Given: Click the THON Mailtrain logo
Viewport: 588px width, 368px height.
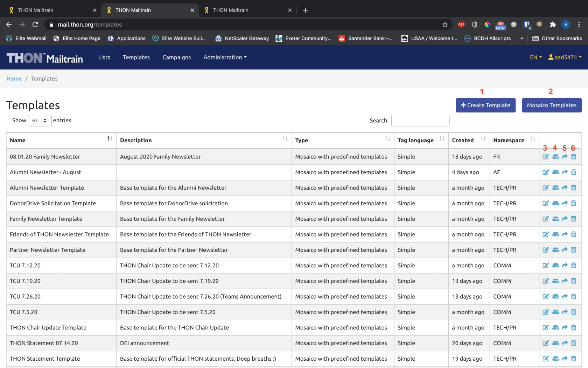Looking at the screenshot, I should [x=45, y=58].
